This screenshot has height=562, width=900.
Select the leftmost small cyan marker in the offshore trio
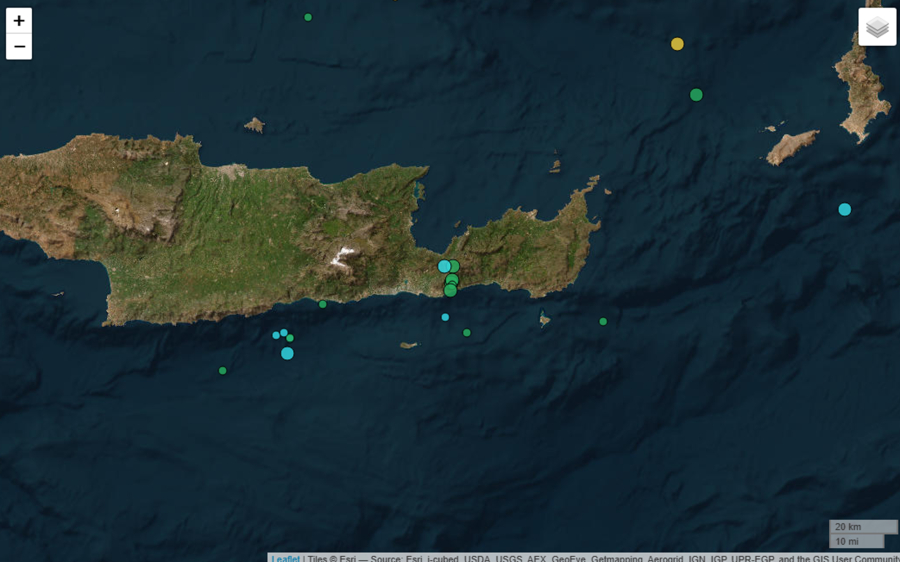pos(276,335)
